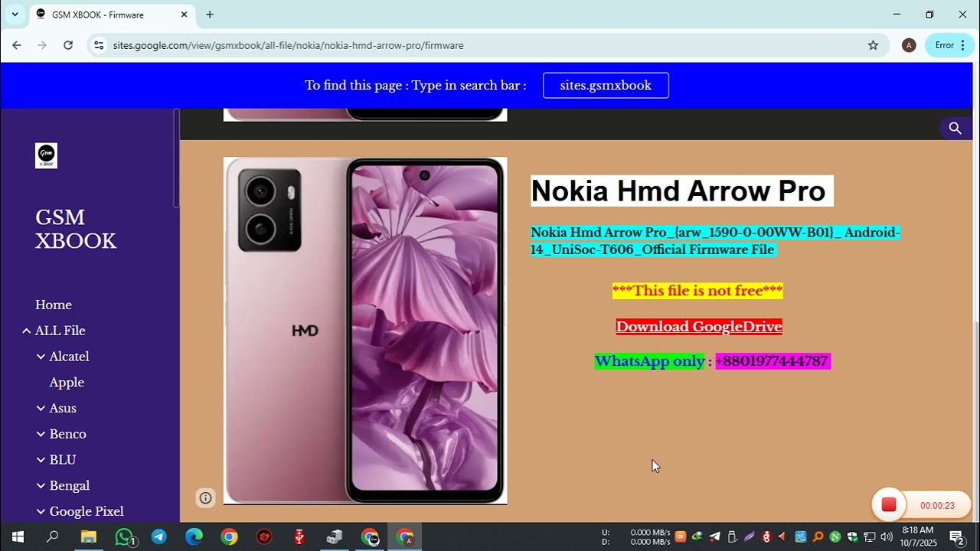Click the This file is not free notice
980x551 pixels.
tap(697, 291)
